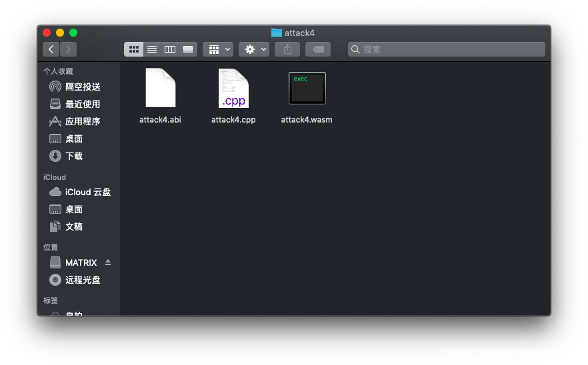Select the attack4.abi file icon

[x=161, y=88]
